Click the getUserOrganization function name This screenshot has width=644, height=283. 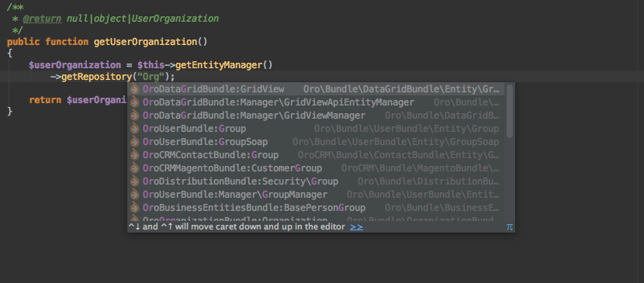point(146,42)
